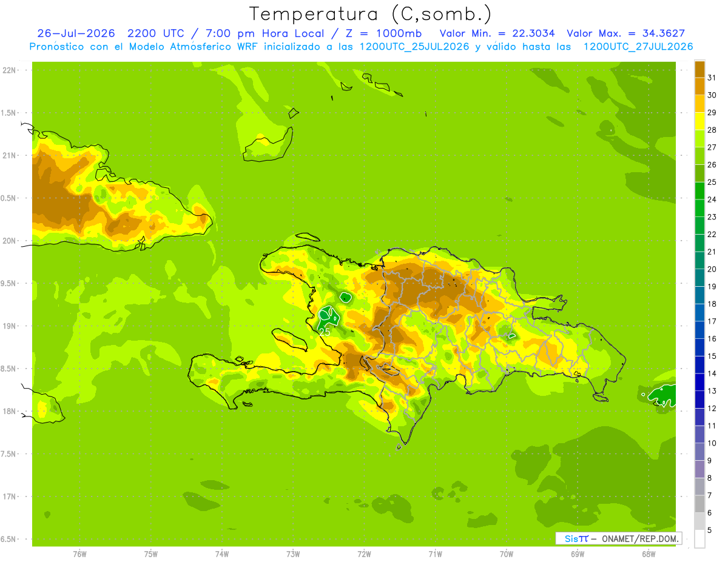
Task: Select the initialization time "1200UTC_25JUL2026"
Action: tap(414, 47)
